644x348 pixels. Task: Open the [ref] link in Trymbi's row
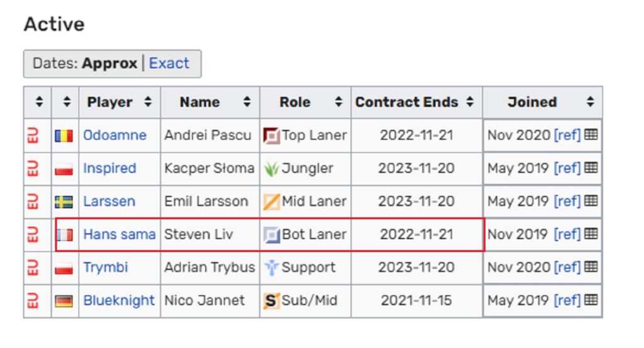pyautogui.click(x=567, y=268)
